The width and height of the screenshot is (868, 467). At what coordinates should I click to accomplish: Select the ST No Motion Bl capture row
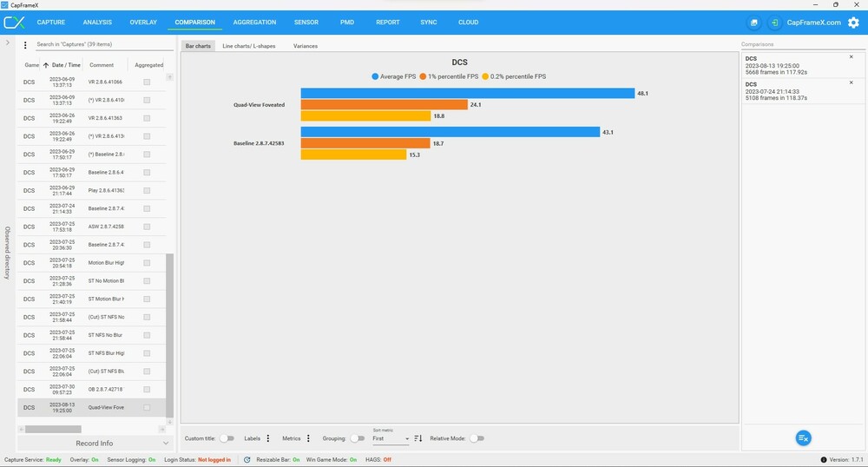[x=92, y=281]
